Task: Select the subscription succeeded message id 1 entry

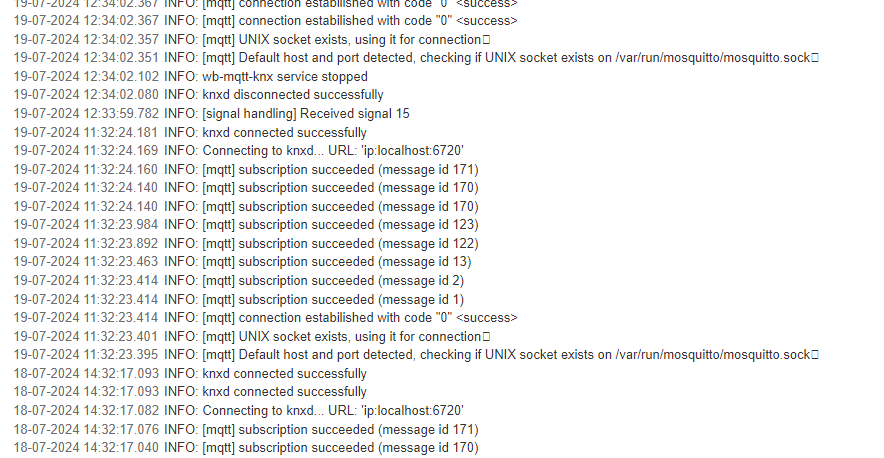Action: coord(239,299)
